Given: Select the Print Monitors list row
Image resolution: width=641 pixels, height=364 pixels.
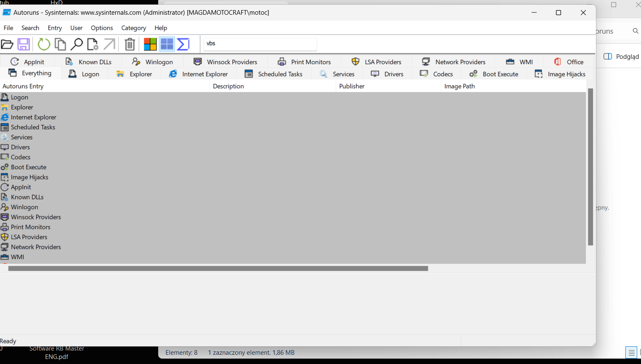Looking at the screenshot, I should pos(293,227).
